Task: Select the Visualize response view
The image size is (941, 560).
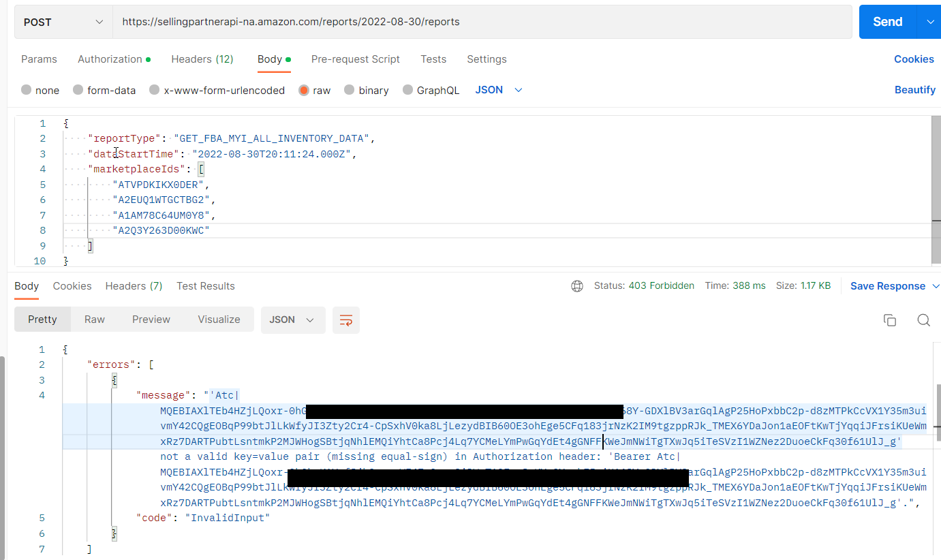Action: click(219, 320)
